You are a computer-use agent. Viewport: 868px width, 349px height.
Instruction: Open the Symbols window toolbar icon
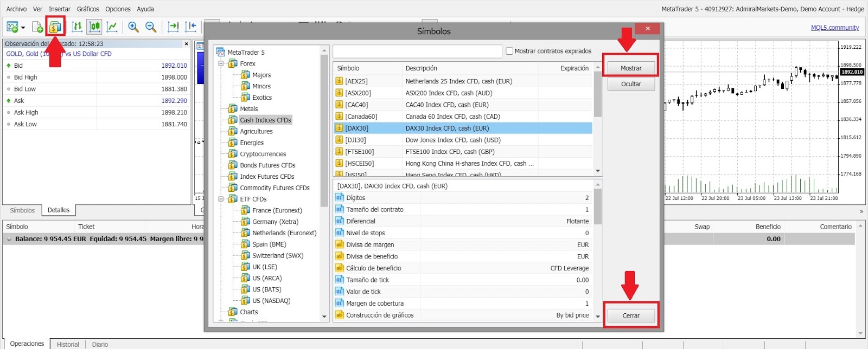[x=55, y=27]
